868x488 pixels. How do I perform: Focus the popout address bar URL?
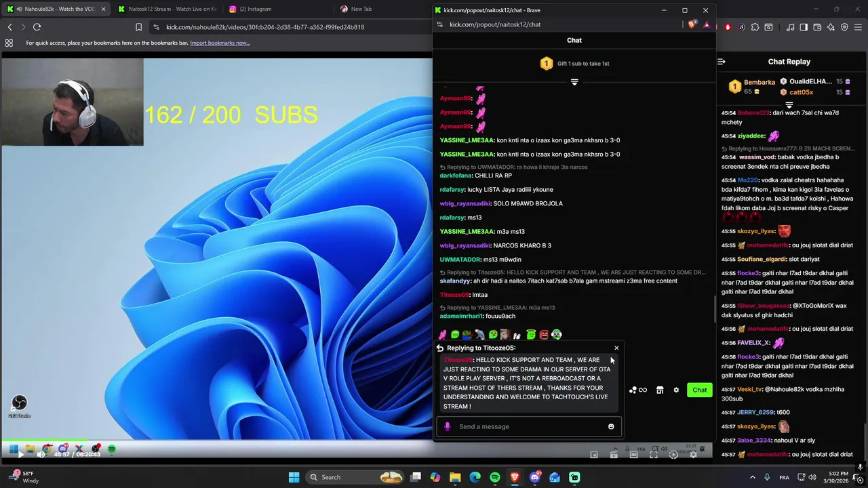pos(495,24)
